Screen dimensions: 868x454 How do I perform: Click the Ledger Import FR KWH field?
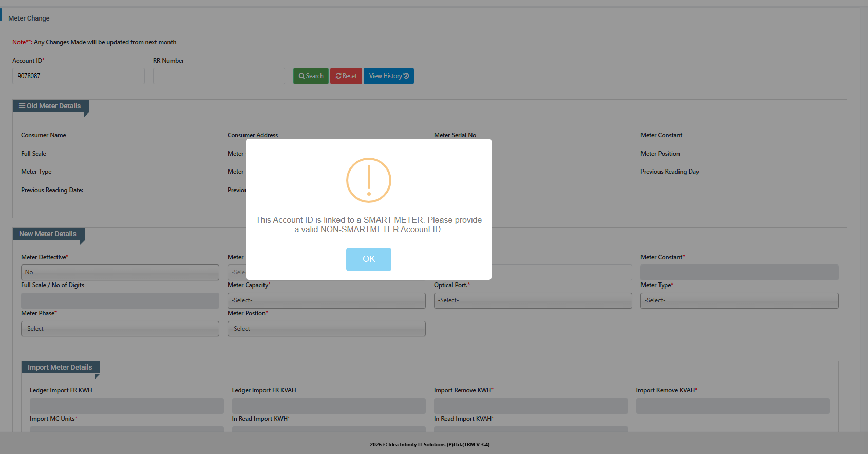click(x=127, y=406)
